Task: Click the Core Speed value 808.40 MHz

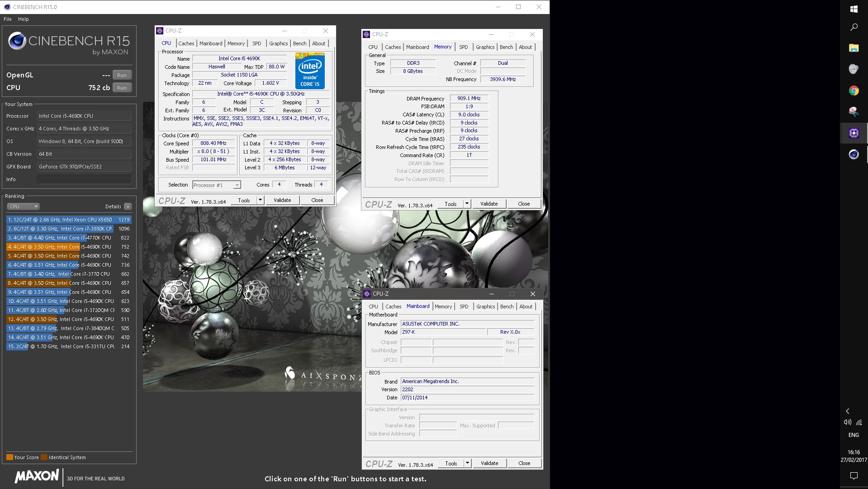Action: point(213,143)
